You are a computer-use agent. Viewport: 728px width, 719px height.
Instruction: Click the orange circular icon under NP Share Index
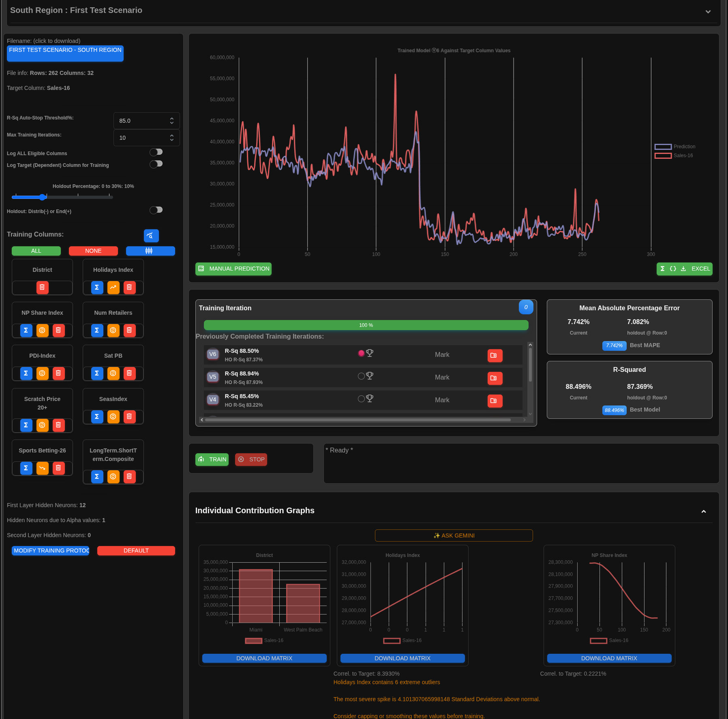[x=42, y=330]
